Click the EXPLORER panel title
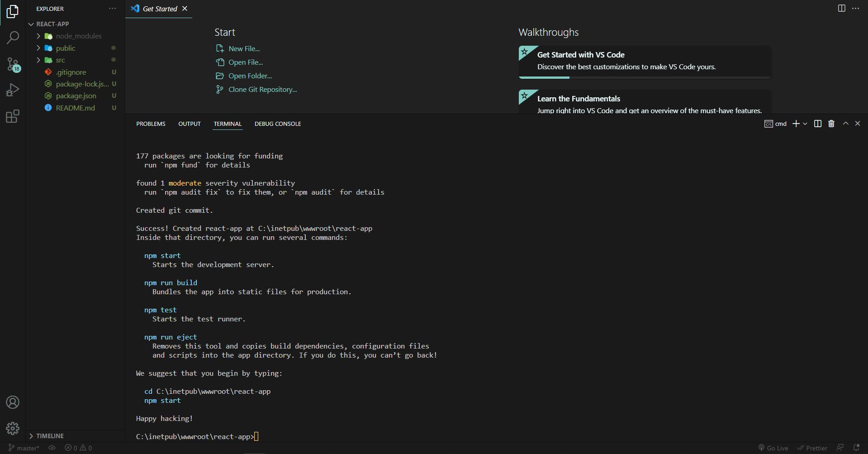868x454 pixels. click(x=50, y=9)
